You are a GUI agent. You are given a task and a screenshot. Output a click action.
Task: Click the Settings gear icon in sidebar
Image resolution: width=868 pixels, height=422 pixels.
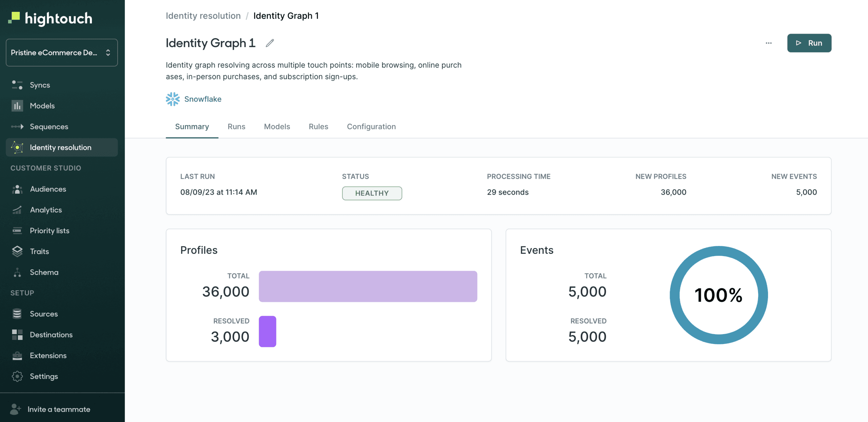(x=17, y=376)
